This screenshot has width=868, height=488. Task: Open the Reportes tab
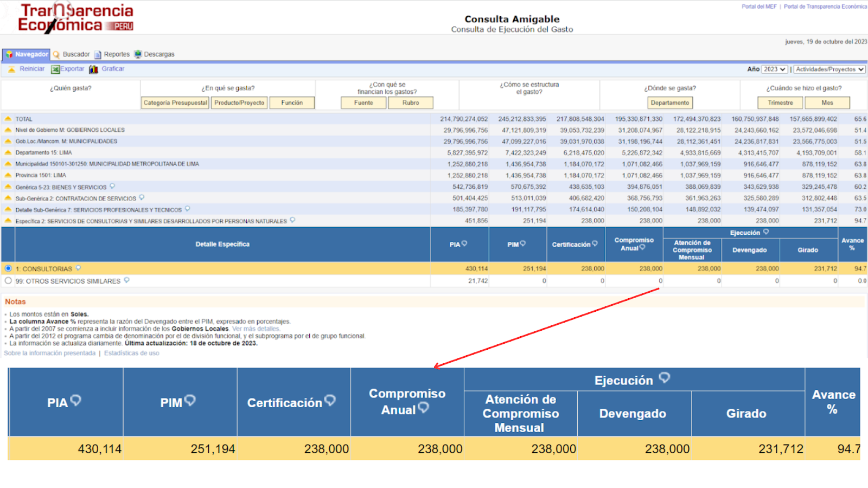coord(117,54)
